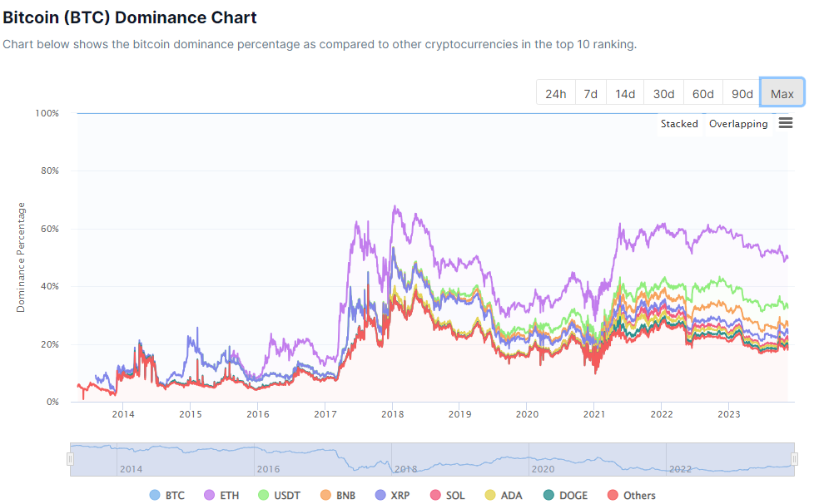Viewport: 814px width, 504px height.
Task: Click the left navigator range handle
Action: point(71,459)
